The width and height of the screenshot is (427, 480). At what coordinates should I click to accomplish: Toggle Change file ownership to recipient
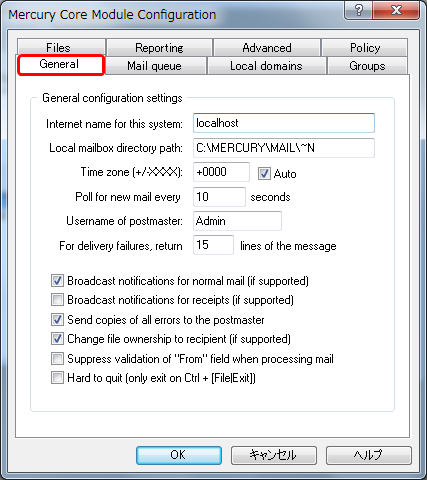pyautogui.click(x=57, y=339)
